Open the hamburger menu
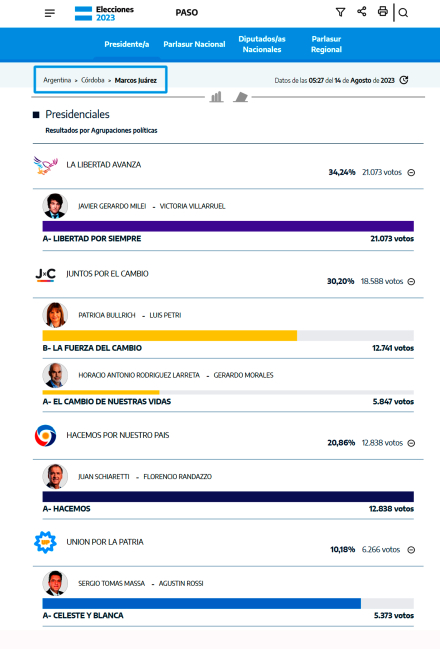 (50, 13)
